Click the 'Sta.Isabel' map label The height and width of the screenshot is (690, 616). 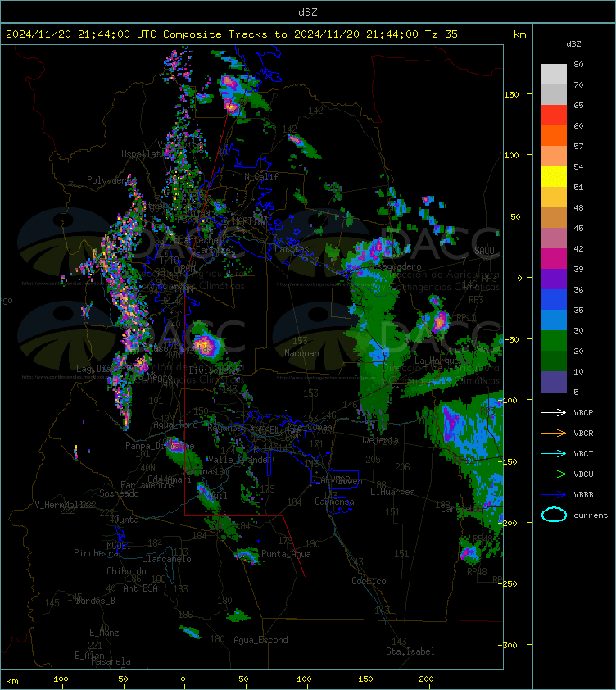pyautogui.click(x=410, y=651)
